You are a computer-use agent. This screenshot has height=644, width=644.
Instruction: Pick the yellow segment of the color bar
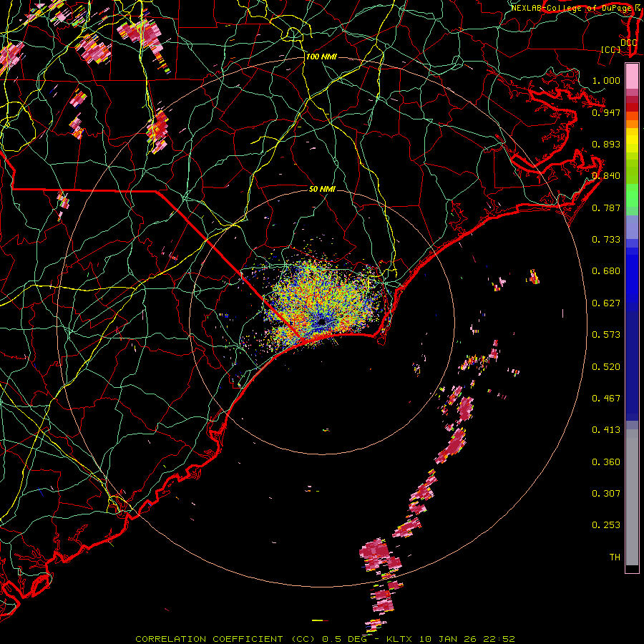click(x=632, y=144)
